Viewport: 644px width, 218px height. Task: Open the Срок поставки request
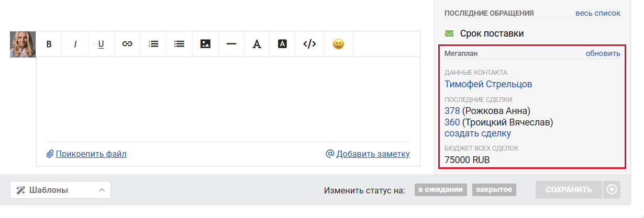coord(492,33)
